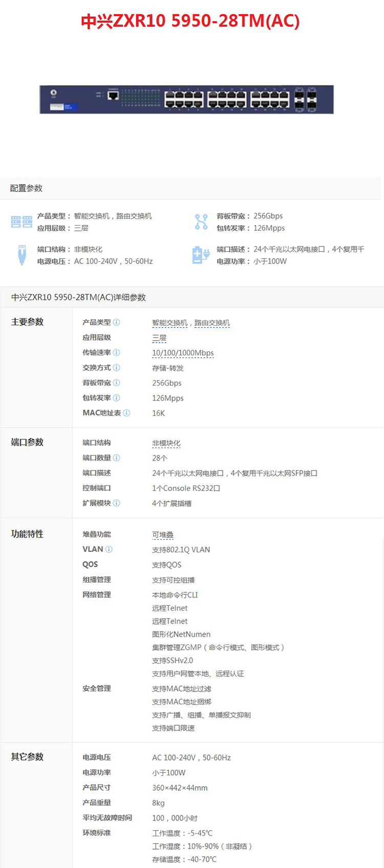Click the info icon beside 扩展模块
Screen dimensions: 384x868
117,503
